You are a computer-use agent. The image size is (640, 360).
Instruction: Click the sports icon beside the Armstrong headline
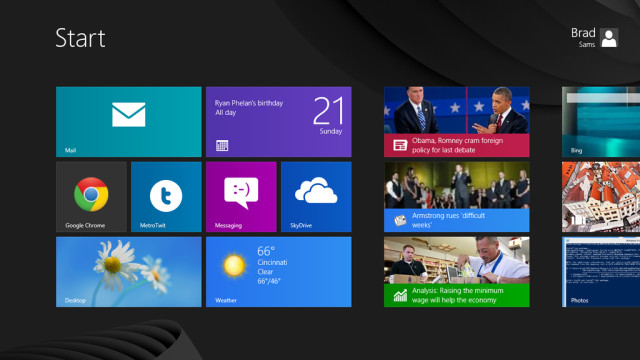click(x=400, y=220)
